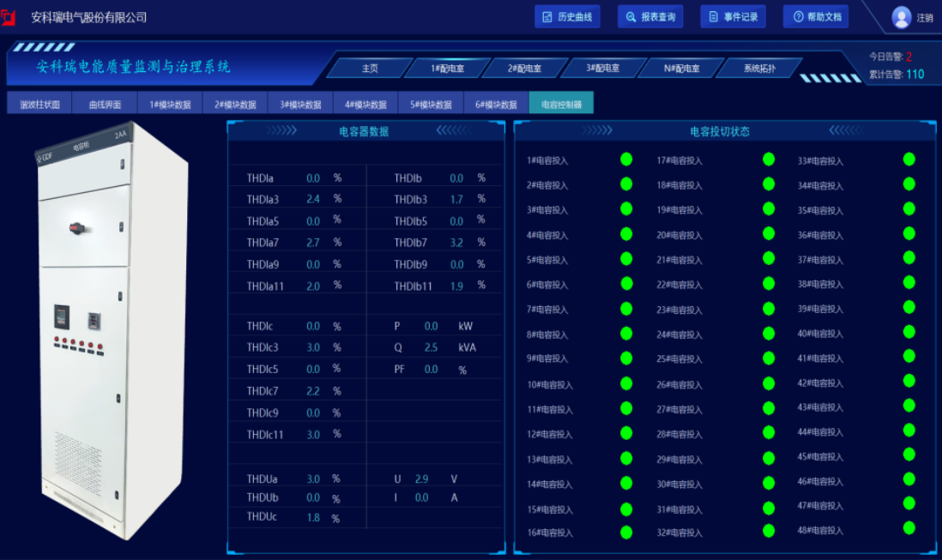Screen dimensions: 942x560
Task: Click the green indicator for 40#电容投入
Action: pos(909,332)
